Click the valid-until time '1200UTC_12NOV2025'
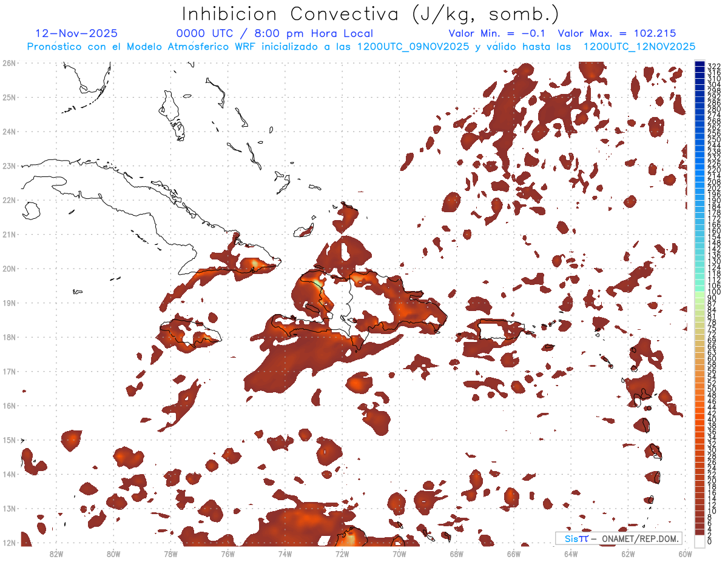 (639, 47)
